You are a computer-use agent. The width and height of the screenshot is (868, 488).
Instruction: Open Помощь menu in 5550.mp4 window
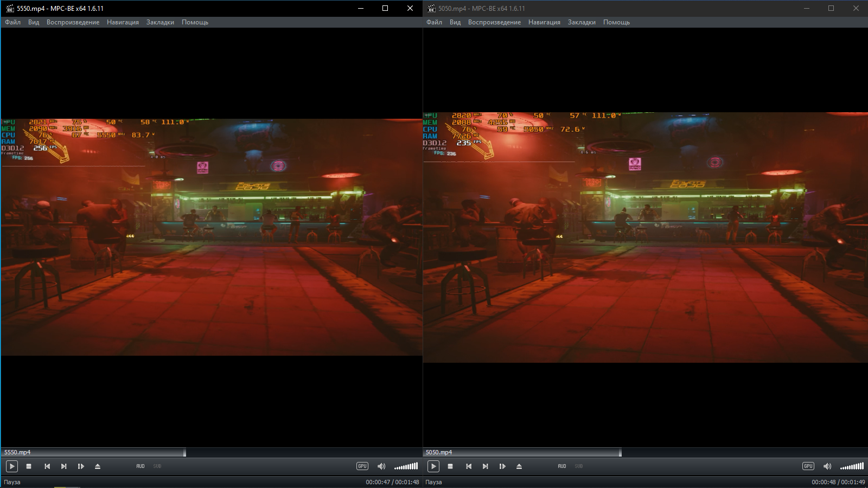click(x=195, y=22)
